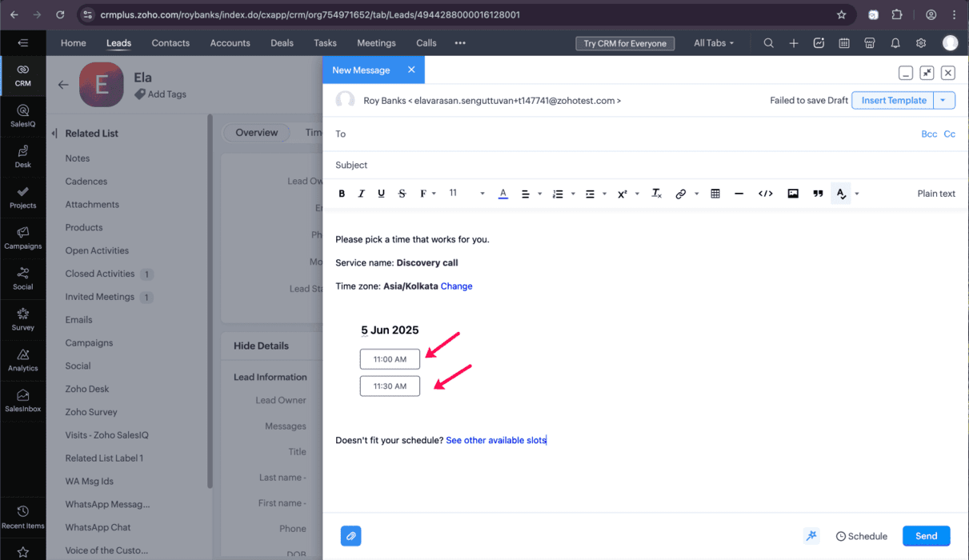Open the All Tabs dropdown
This screenshot has width=969, height=560.
(x=714, y=43)
